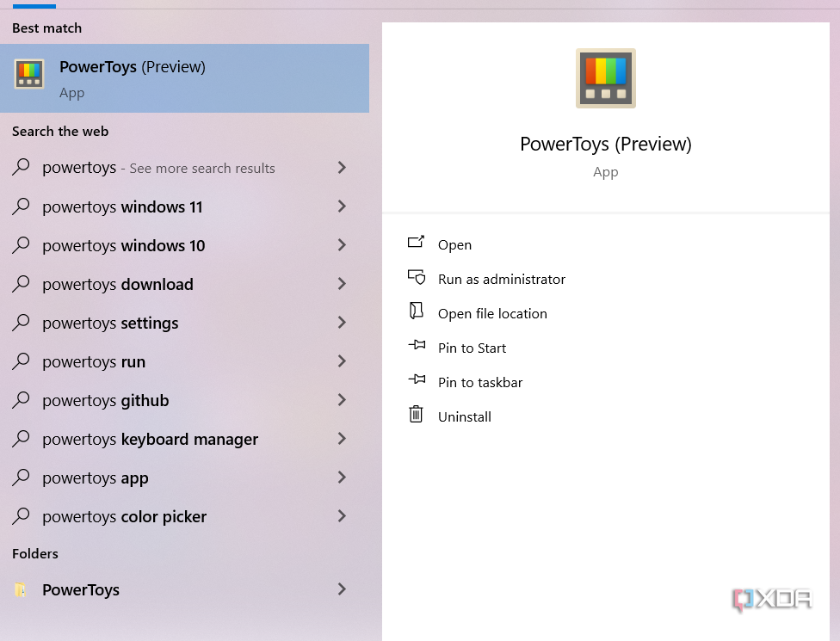Expand the PowerToys folder chevron
The width and height of the screenshot is (840, 641).
coord(342,589)
